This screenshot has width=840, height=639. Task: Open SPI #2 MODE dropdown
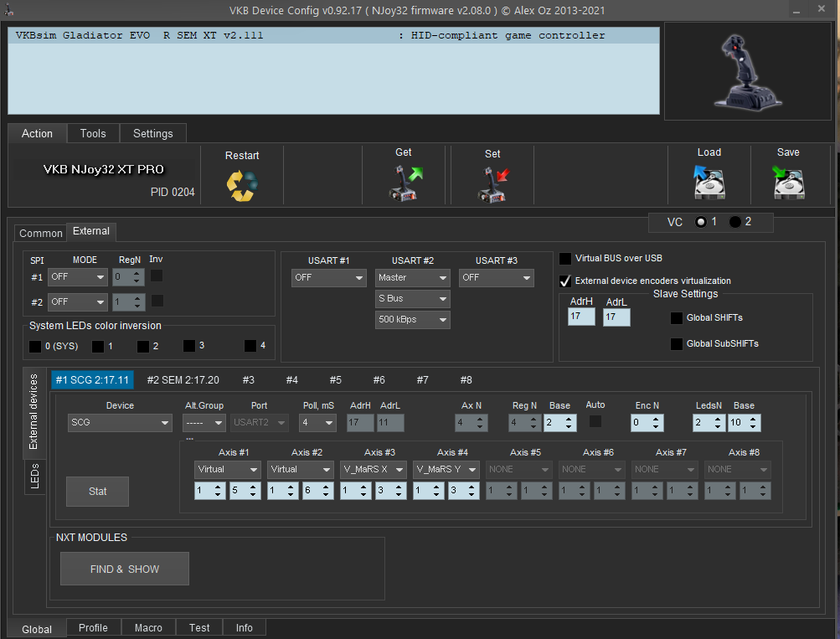tap(78, 302)
